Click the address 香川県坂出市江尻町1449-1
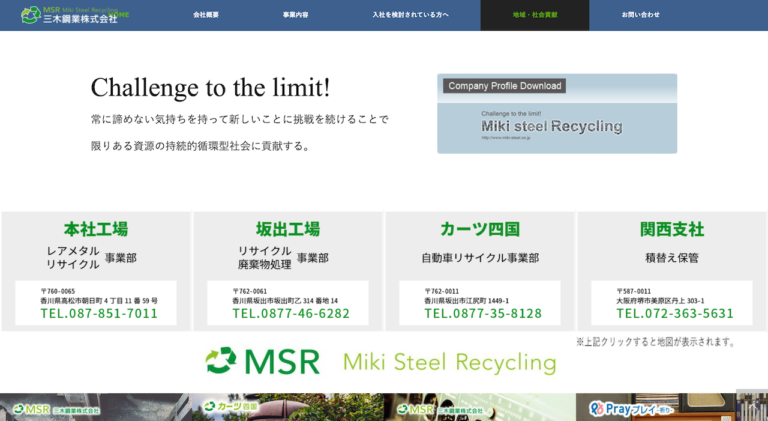Viewport: 768px width, 421px height. (466, 301)
